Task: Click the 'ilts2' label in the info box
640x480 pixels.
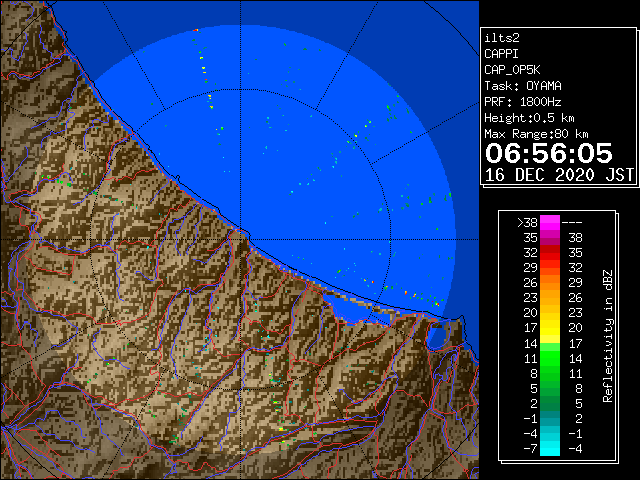Action: tap(502, 38)
